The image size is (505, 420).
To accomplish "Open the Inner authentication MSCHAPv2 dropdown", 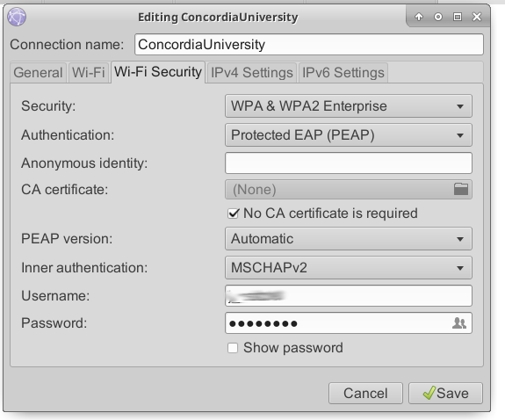I will coord(349,268).
